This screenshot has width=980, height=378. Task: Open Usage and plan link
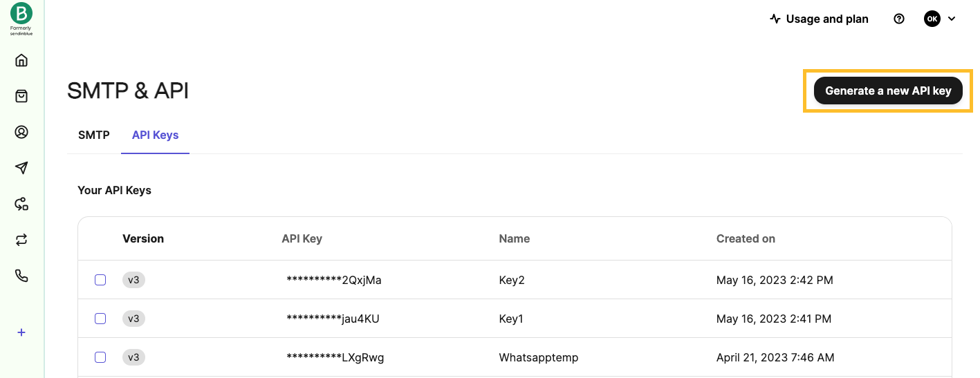(x=819, y=19)
